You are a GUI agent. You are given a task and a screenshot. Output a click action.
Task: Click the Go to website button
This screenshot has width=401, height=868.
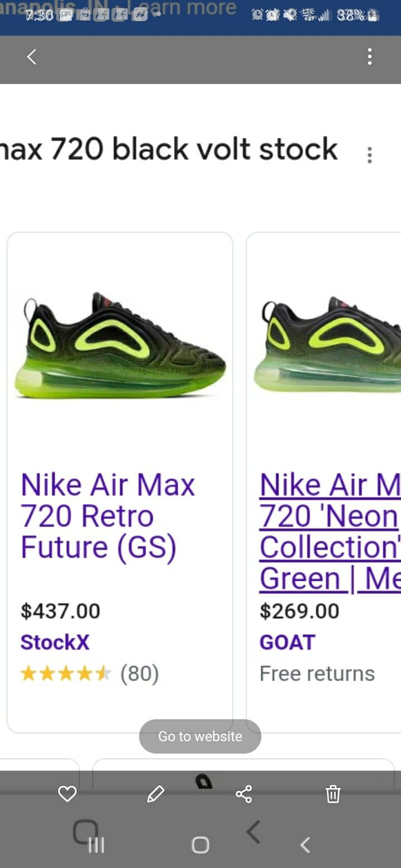(200, 736)
